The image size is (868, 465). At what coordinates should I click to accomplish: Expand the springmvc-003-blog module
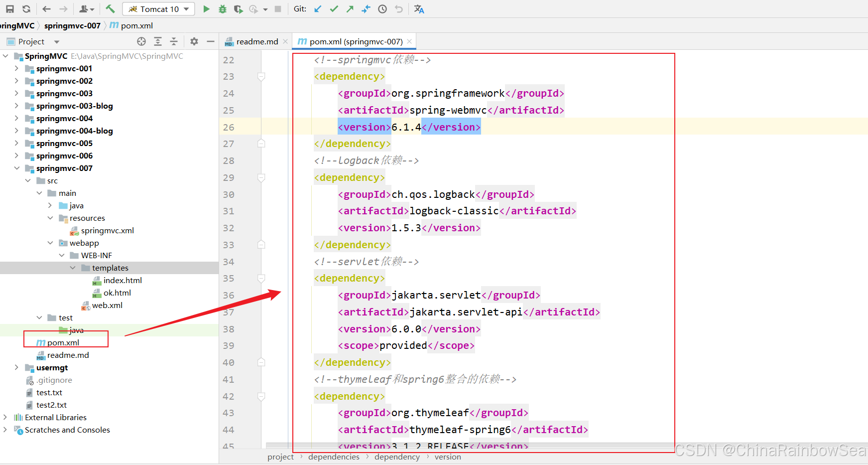click(16, 106)
